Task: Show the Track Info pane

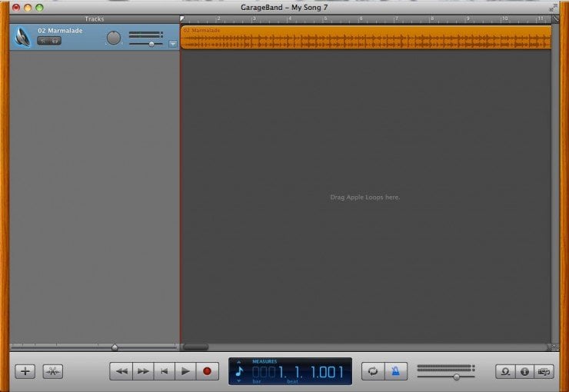Action: (x=524, y=372)
